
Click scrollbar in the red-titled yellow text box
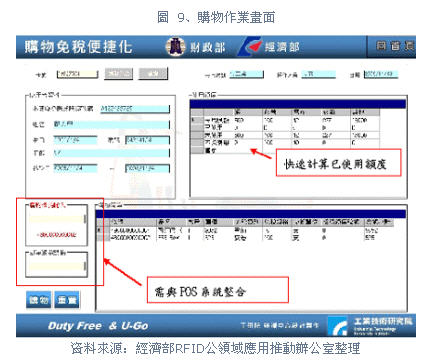pyautogui.click(x=85, y=219)
